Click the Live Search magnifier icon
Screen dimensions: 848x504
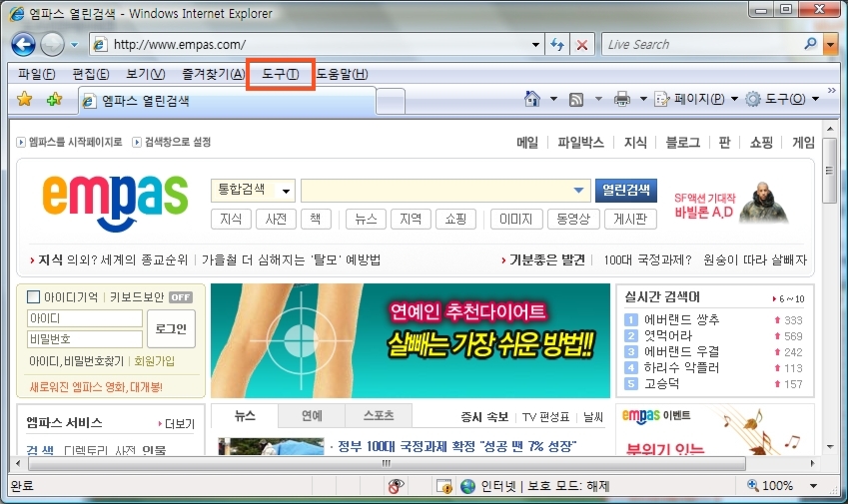[x=810, y=44]
